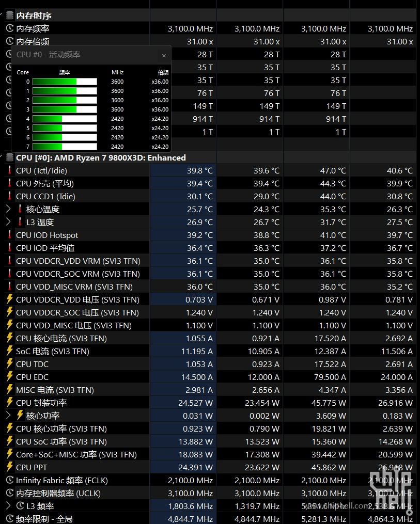Viewport: 420px width, 524px height.
Task: Click the 2420 MHz reading for Core 5
Action: click(117, 128)
